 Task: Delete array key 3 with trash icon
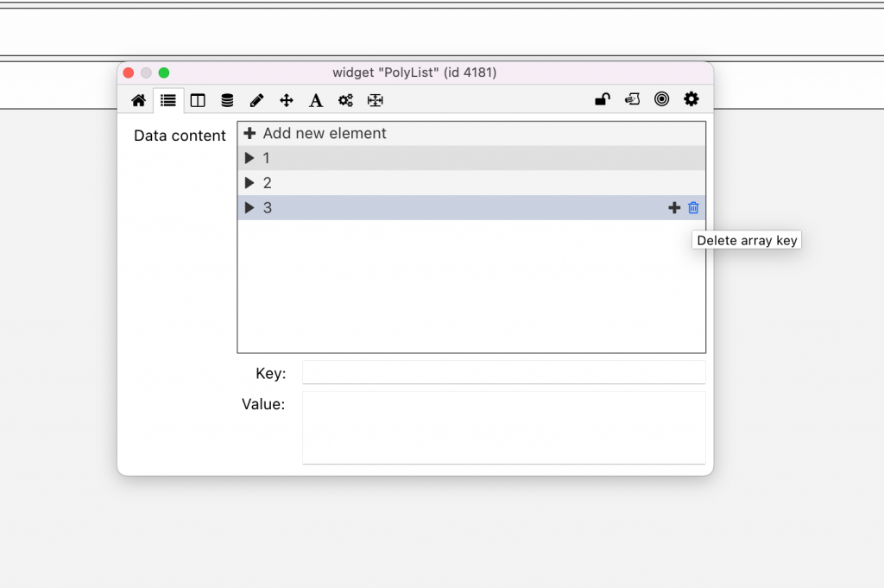click(x=693, y=208)
